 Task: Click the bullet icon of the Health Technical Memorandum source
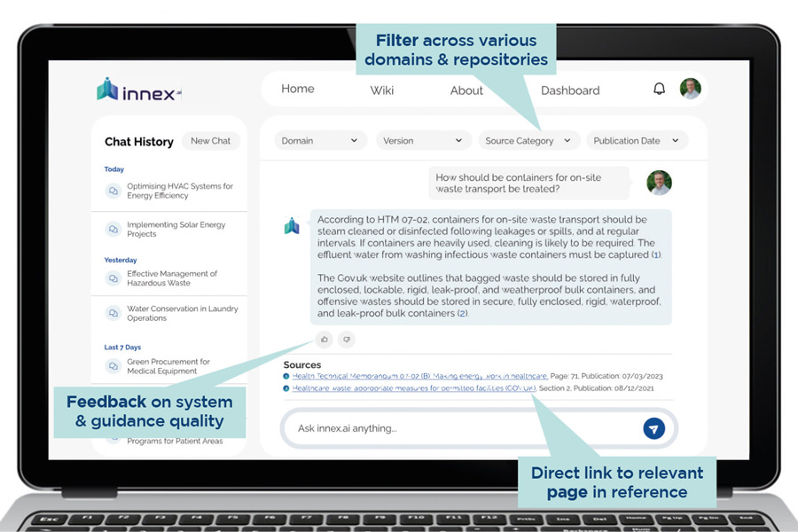click(x=286, y=376)
